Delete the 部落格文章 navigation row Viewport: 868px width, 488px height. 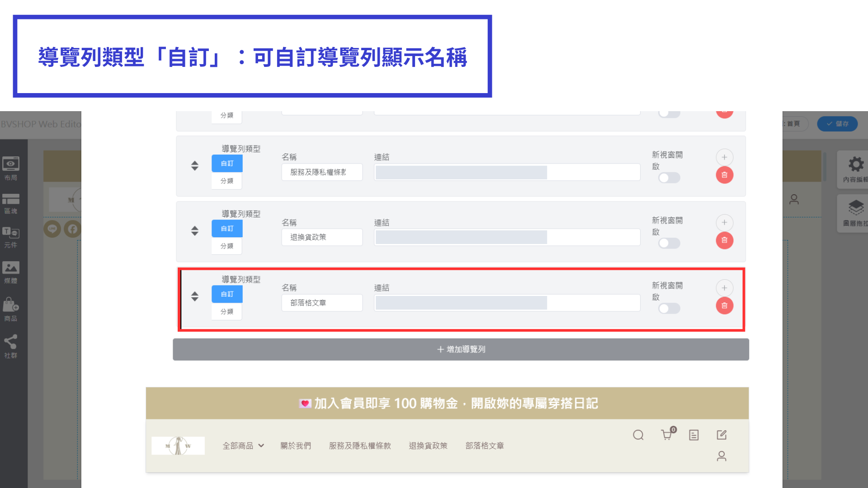(x=724, y=305)
